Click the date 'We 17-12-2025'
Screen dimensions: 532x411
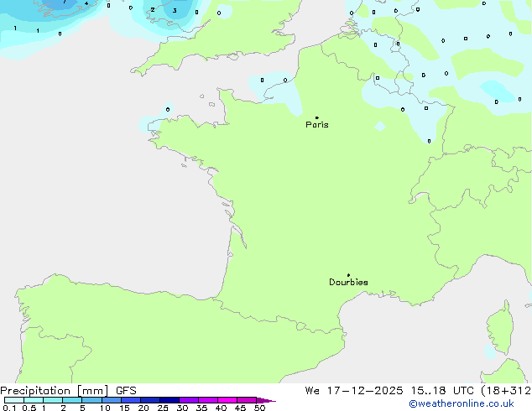[354, 391]
